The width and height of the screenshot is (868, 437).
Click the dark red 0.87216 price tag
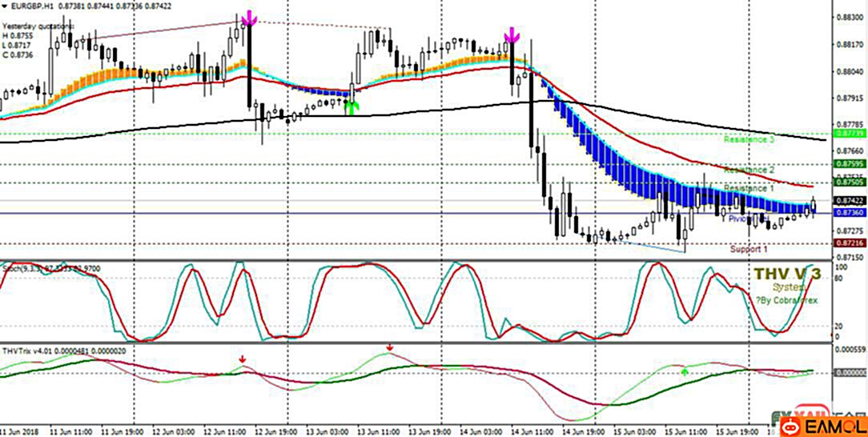coord(847,243)
